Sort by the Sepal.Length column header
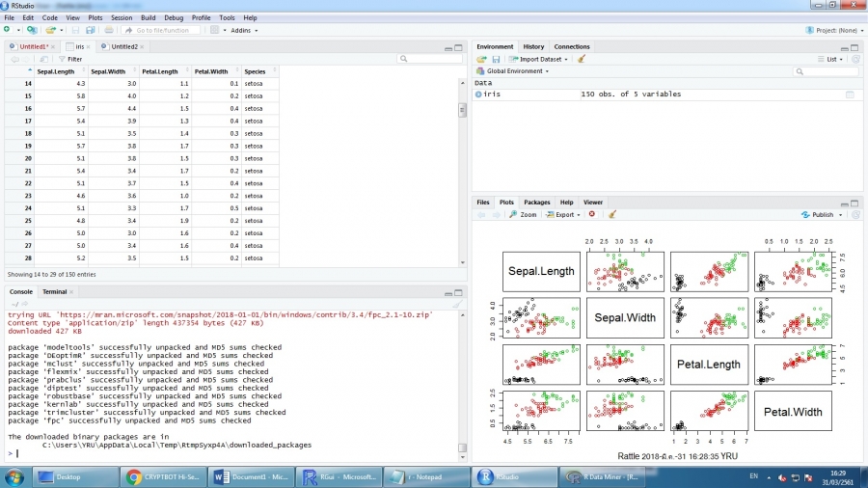Image resolution: width=868 pixels, height=488 pixels. coord(60,72)
